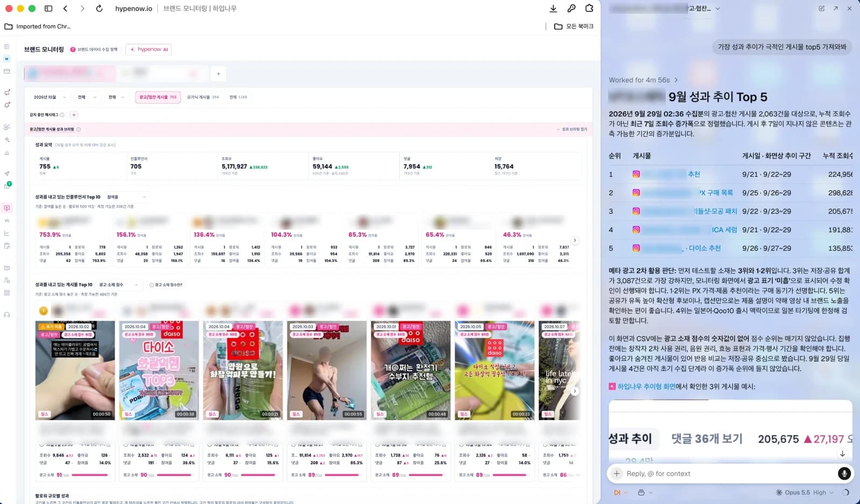Start a new chat with the compose icon
Screen dimensions: 860x504
(821, 9)
